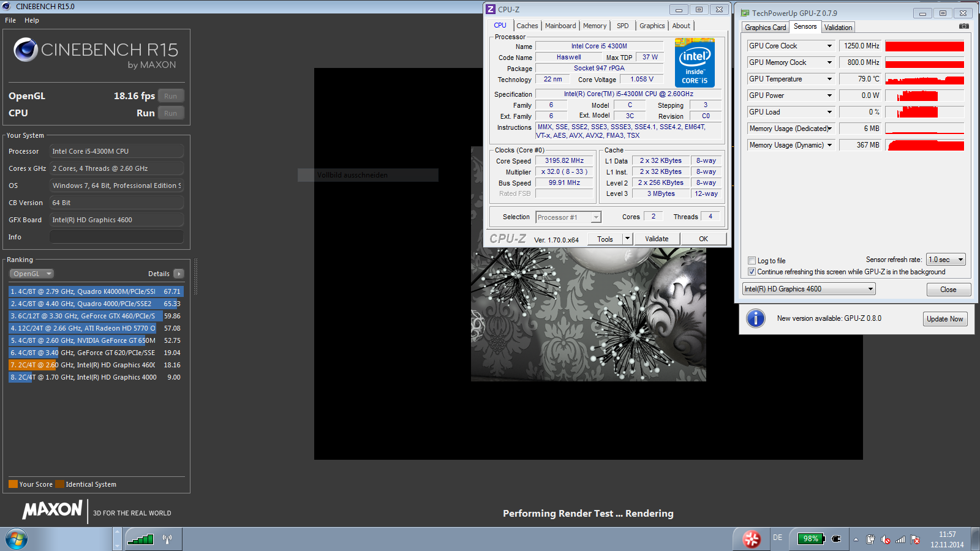Click the CPU-Z Tools button
This screenshot has height=551, width=980.
point(605,239)
